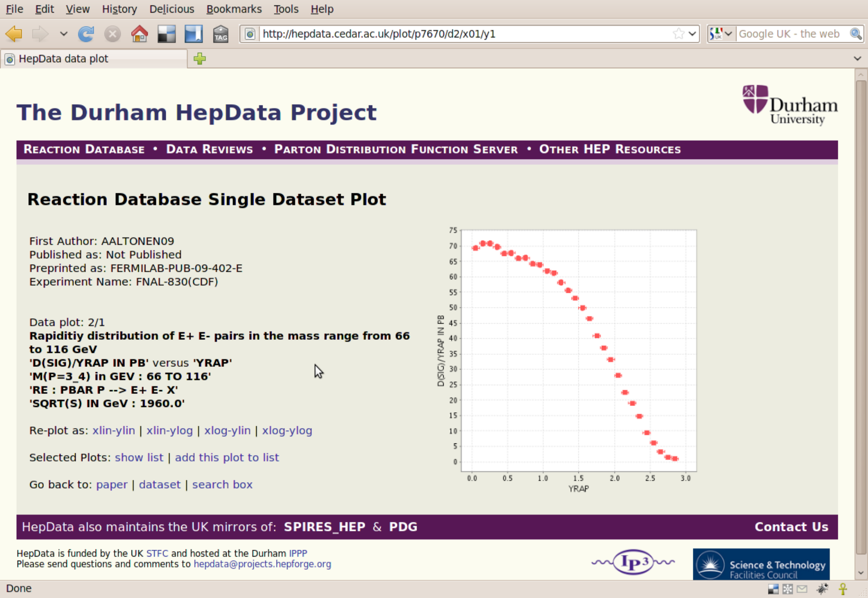Viewport: 868px width, 598px height.
Task: Open the Tools menu
Action: (x=286, y=9)
